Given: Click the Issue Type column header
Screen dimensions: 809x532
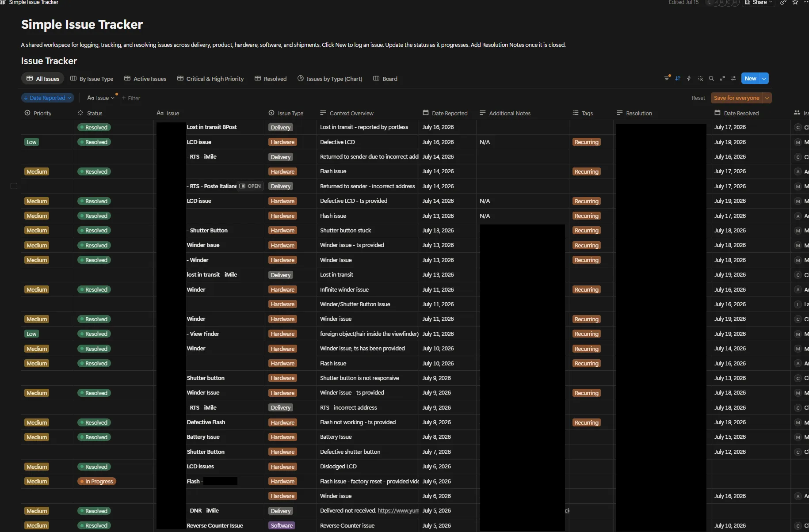Looking at the screenshot, I should (x=286, y=113).
